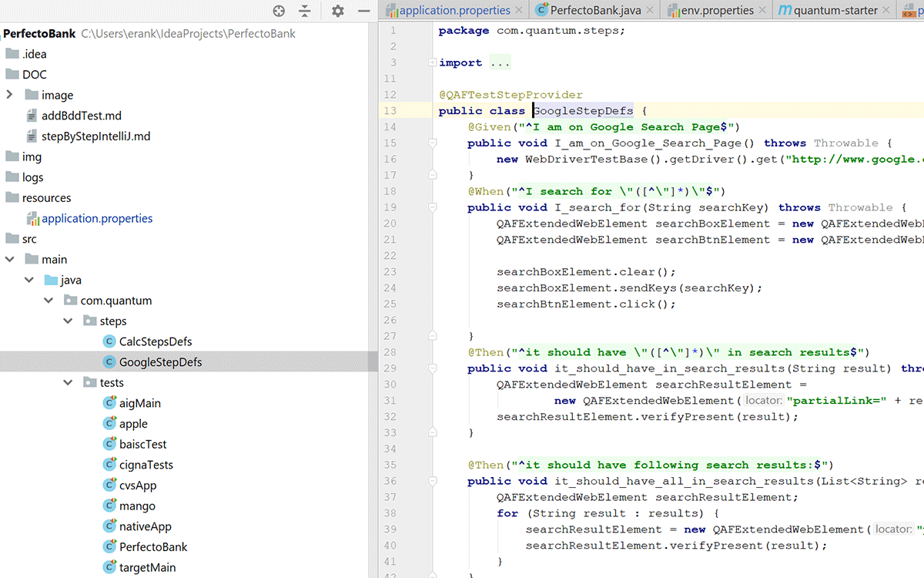Expand the folded import block on line 3

point(432,63)
